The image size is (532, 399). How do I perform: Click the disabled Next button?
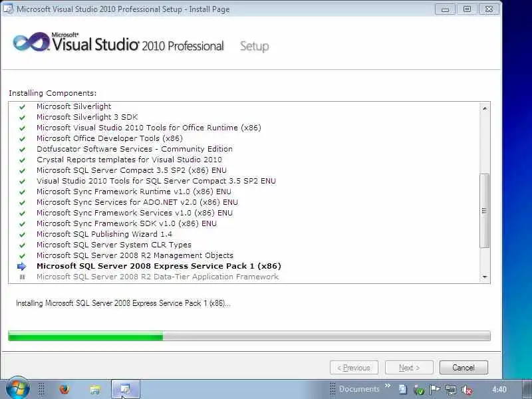click(x=409, y=368)
